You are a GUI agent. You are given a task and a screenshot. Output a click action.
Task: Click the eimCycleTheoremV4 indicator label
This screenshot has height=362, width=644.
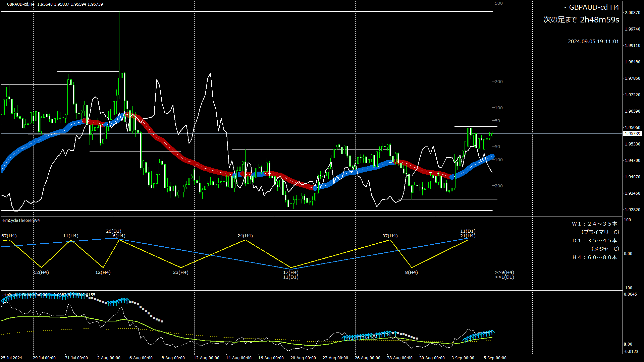[21, 221]
